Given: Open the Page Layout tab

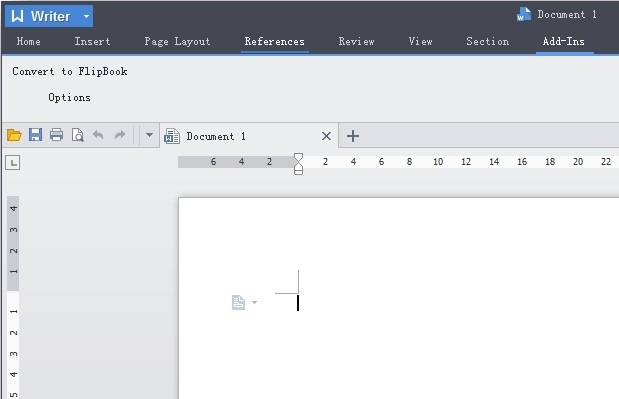Looking at the screenshot, I should coord(177,41).
